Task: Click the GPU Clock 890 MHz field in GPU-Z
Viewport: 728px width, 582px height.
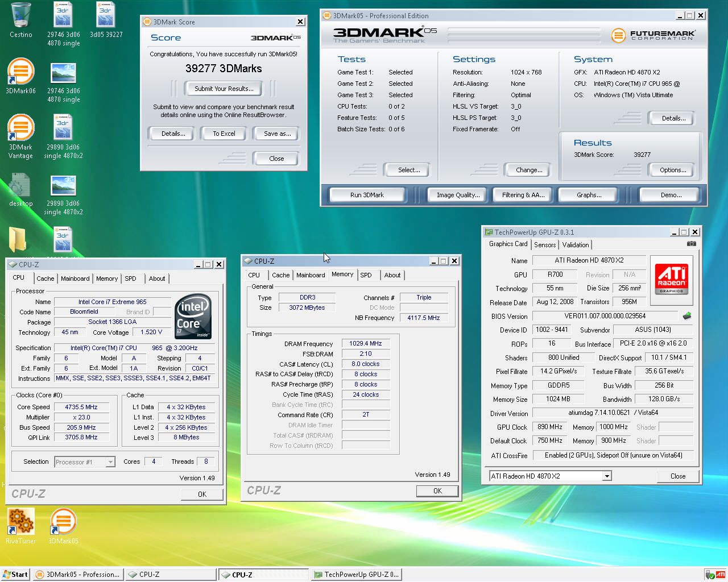Action: coord(550,427)
